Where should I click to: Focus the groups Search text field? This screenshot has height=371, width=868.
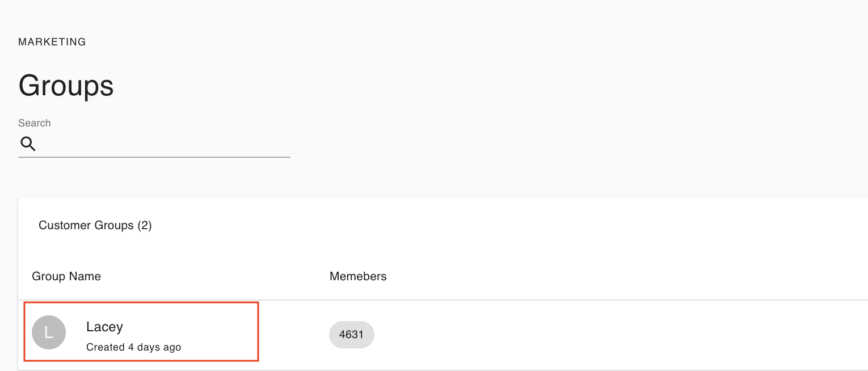(154, 144)
